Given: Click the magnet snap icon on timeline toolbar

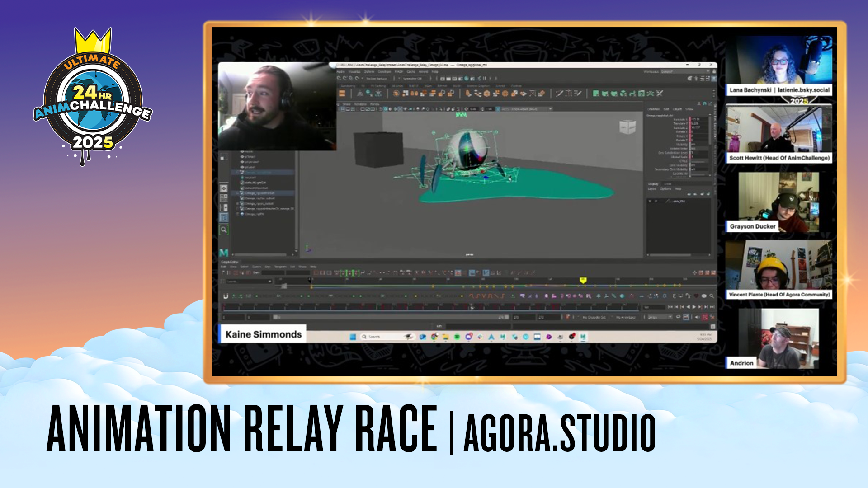Looking at the screenshot, I should click(x=226, y=296).
